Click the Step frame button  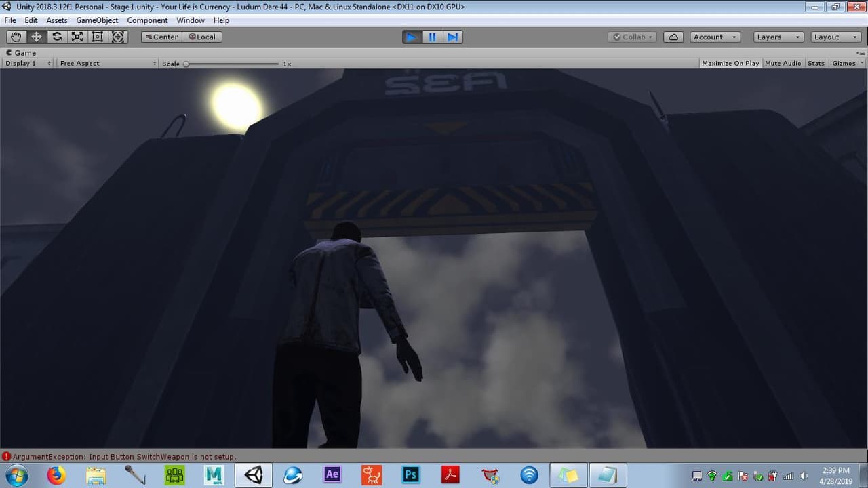click(452, 37)
